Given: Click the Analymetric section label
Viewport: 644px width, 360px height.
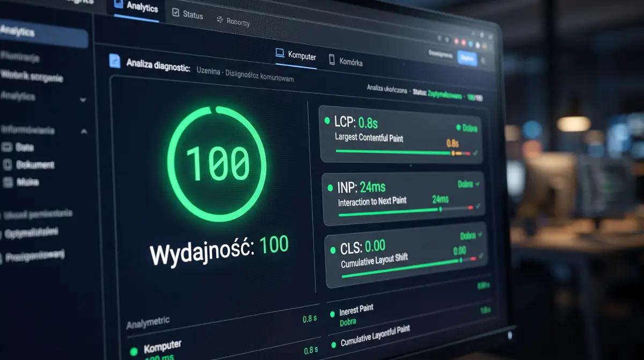Looking at the screenshot, I should [148, 322].
